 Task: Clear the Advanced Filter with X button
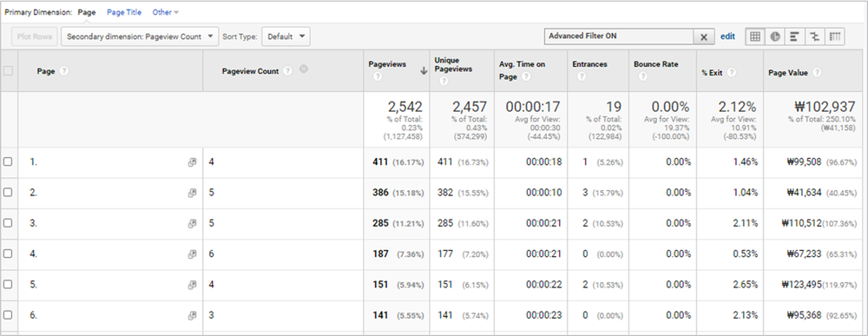[x=704, y=37]
